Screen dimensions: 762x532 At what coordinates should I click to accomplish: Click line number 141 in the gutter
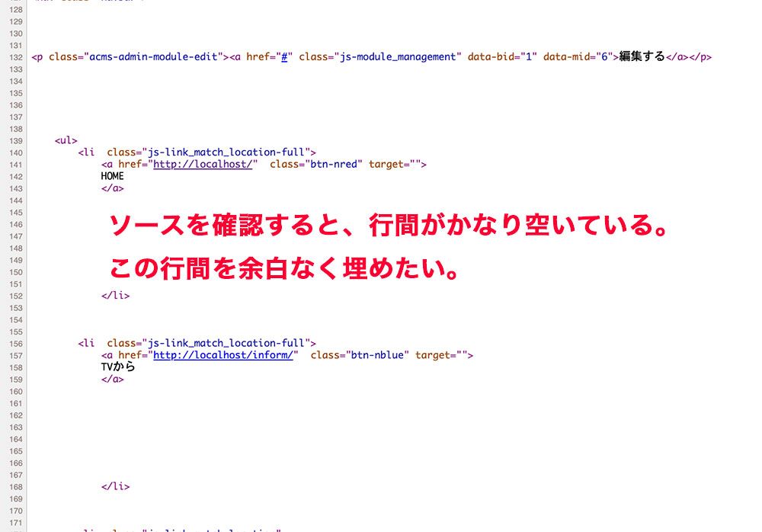pos(15,165)
